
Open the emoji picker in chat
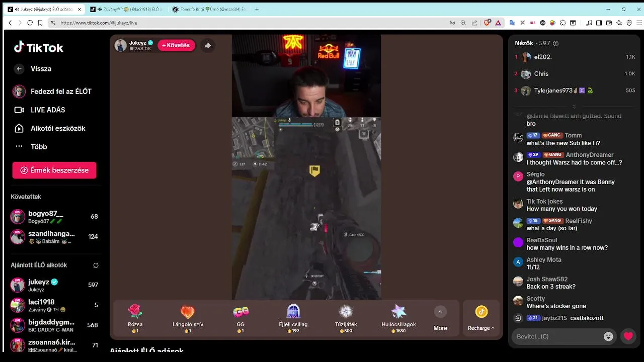point(608,336)
